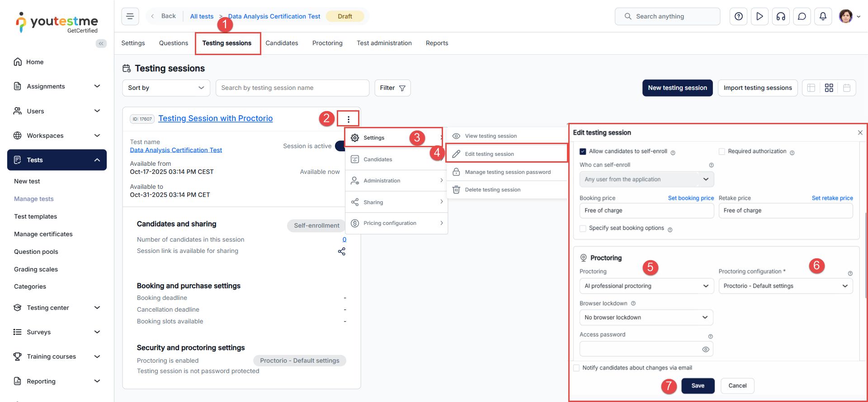
Task: Switch to grid view layout icon
Action: 829,88
